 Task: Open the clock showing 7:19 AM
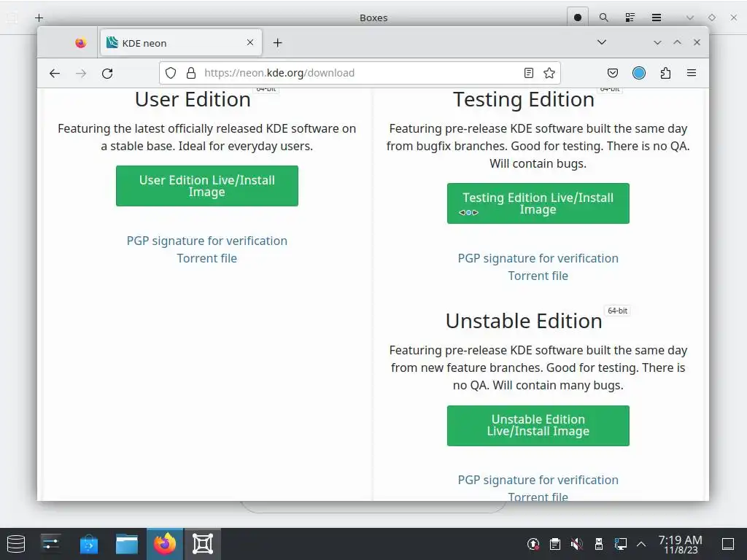tap(681, 544)
